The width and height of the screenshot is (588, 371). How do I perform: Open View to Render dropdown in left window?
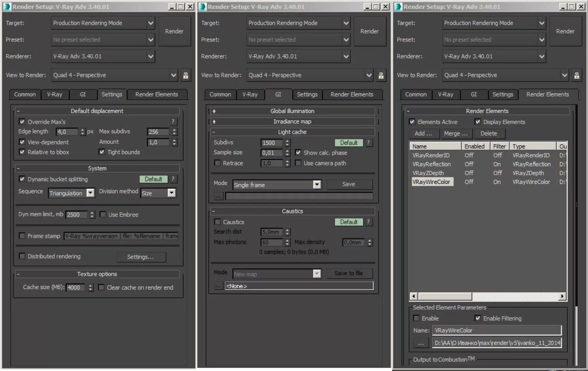point(114,75)
